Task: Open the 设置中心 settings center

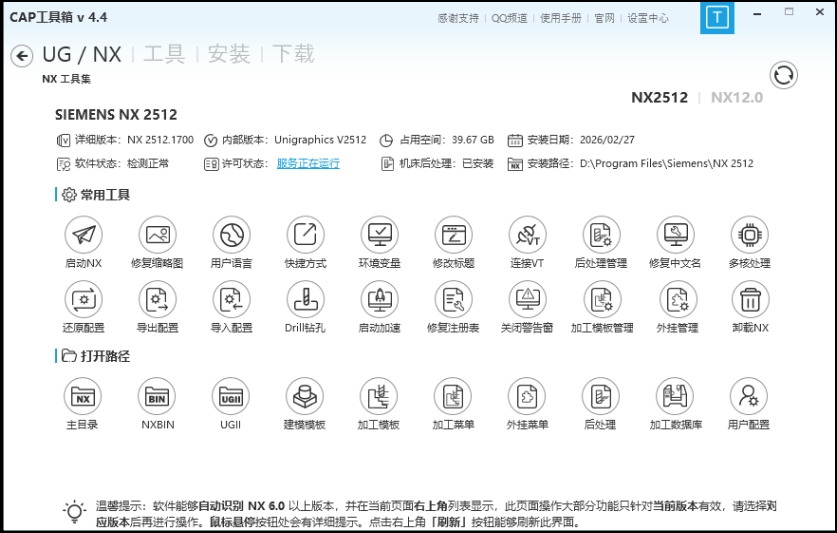Action: point(648,18)
